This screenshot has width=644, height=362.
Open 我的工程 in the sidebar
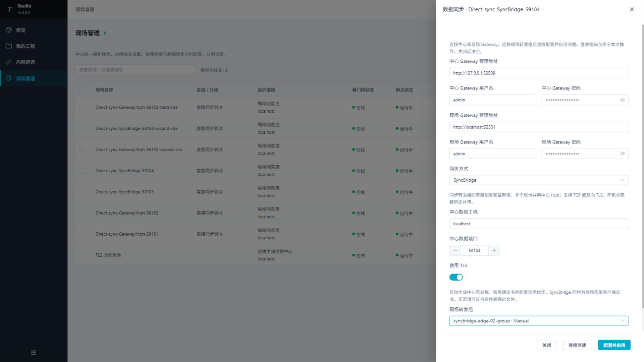pyautogui.click(x=34, y=46)
